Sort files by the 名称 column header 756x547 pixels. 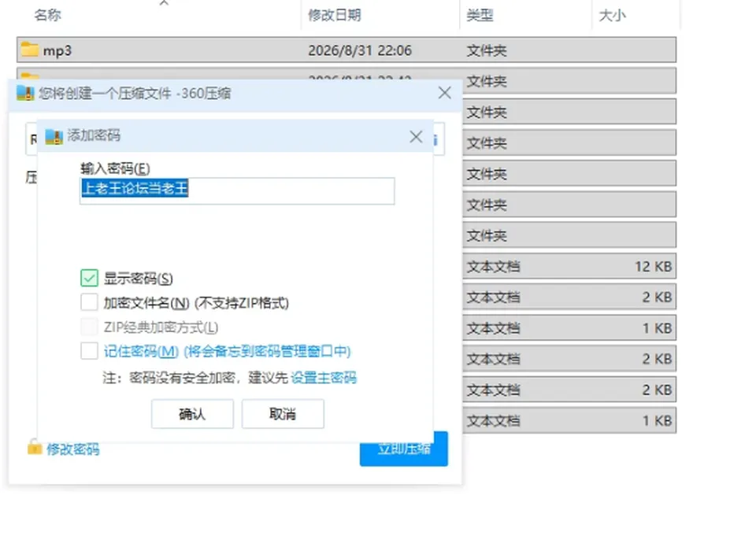tap(47, 15)
